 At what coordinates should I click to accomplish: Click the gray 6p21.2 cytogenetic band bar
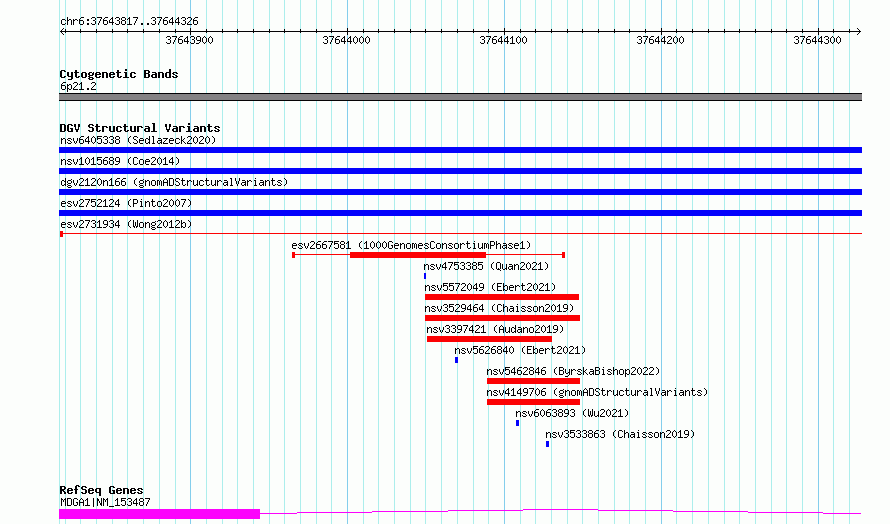[x=460, y=97]
